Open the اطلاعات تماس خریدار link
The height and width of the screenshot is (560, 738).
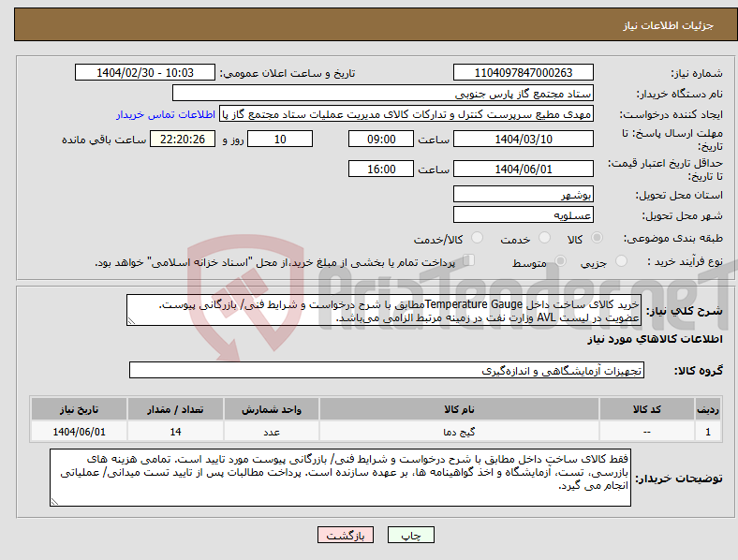(166, 114)
